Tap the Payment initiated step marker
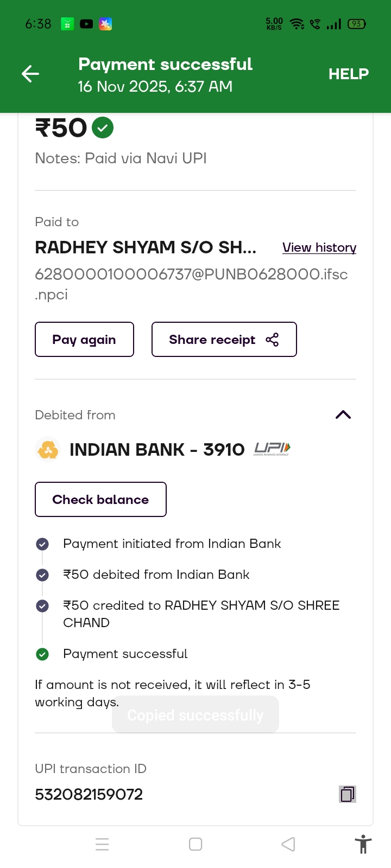Viewport: 391px width, 868px height. (42, 544)
